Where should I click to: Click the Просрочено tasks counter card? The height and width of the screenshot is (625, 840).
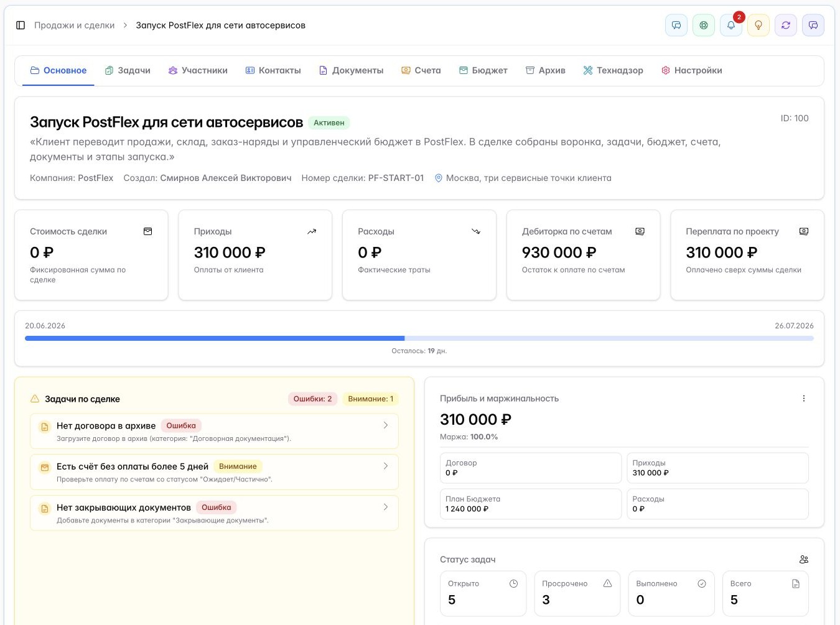click(x=577, y=593)
